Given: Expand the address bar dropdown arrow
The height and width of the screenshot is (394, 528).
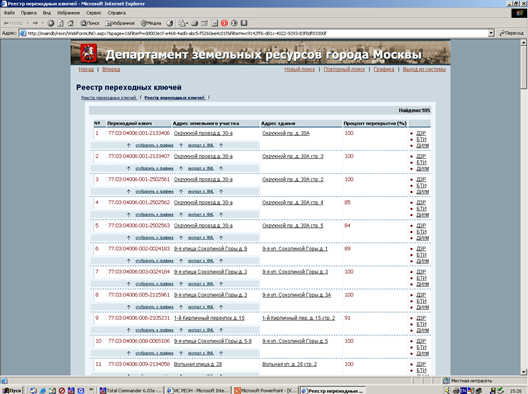Looking at the screenshot, I should pos(491,33).
